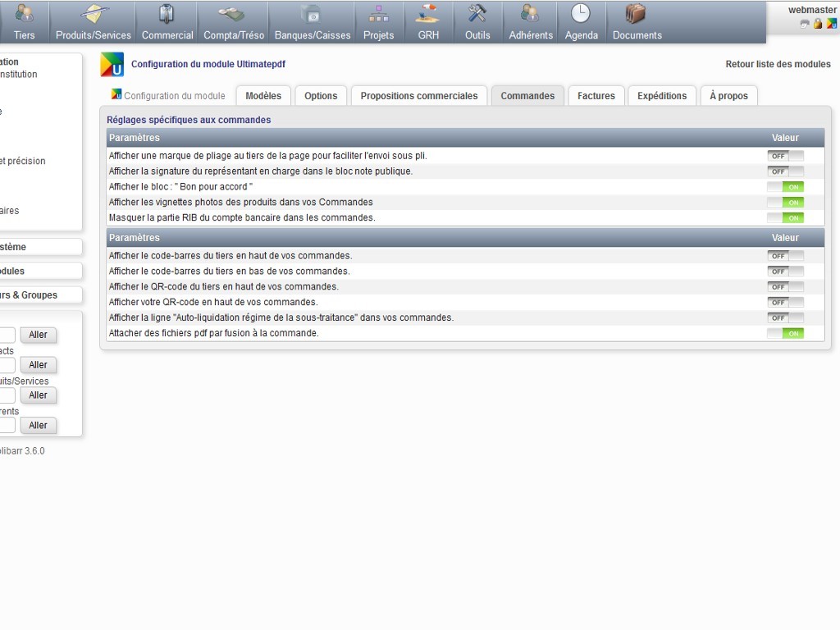Click the padlock logout icon
The height and width of the screenshot is (630, 840).
(818, 24)
